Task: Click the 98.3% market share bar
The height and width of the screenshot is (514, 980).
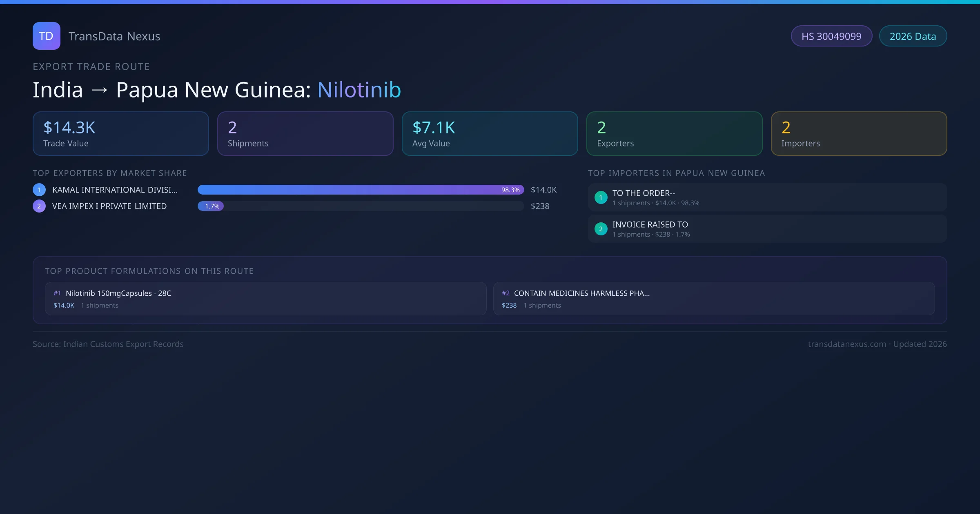Action: (x=361, y=190)
